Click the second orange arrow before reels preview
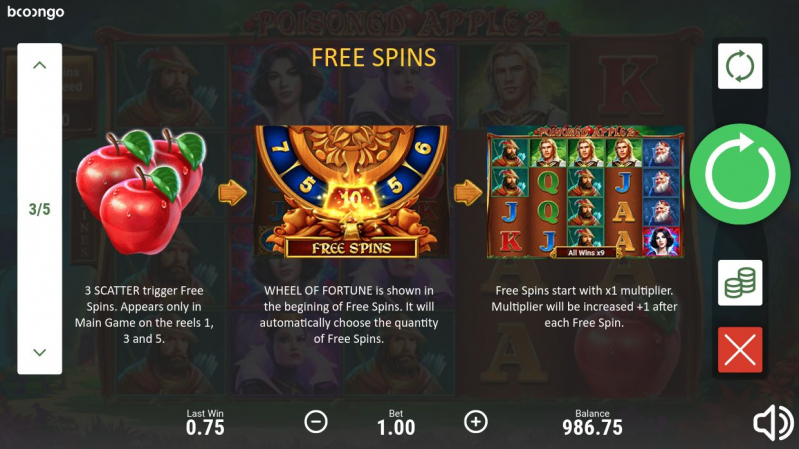This screenshot has height=449, width=799. [x=468, y=193]
